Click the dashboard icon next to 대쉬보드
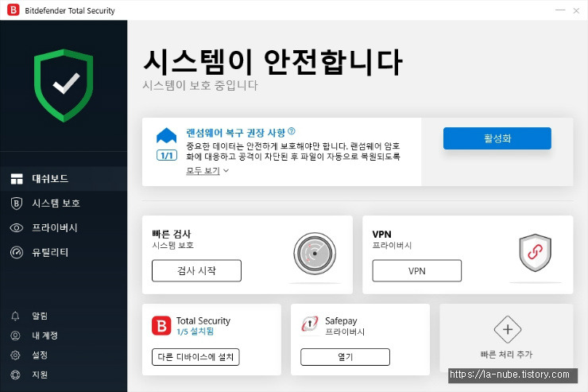Viewport: 588px width, 392px height. (17, 179)
